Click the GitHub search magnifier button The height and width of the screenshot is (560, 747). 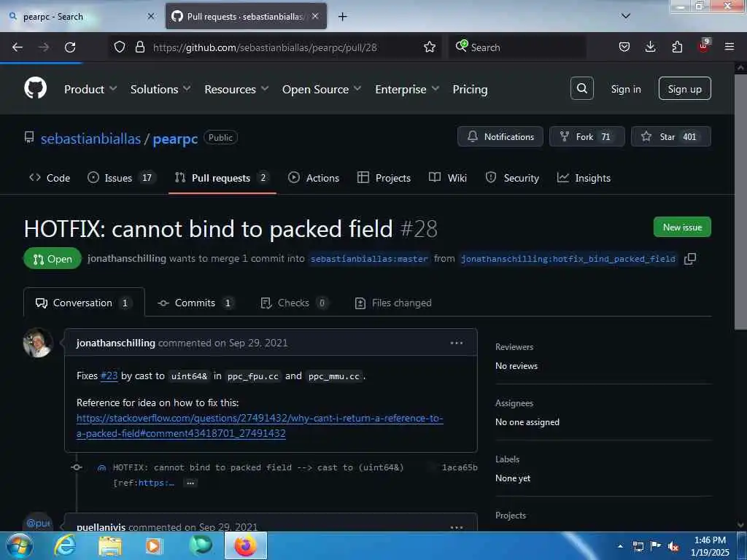(x=581, y=88)
